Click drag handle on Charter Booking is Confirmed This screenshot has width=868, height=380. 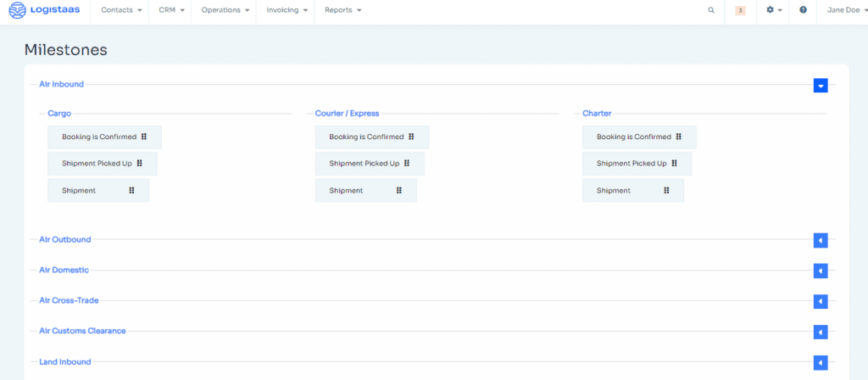(679, 137)
